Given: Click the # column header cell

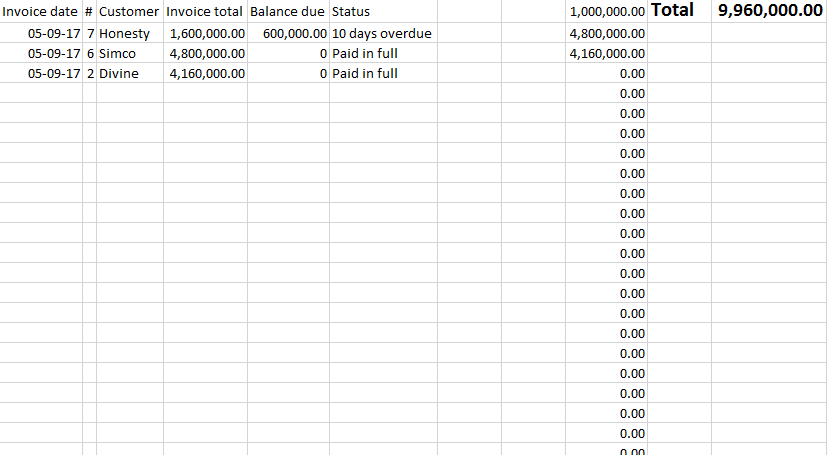Looking at the screenshot, I should [x=90, y=12].
